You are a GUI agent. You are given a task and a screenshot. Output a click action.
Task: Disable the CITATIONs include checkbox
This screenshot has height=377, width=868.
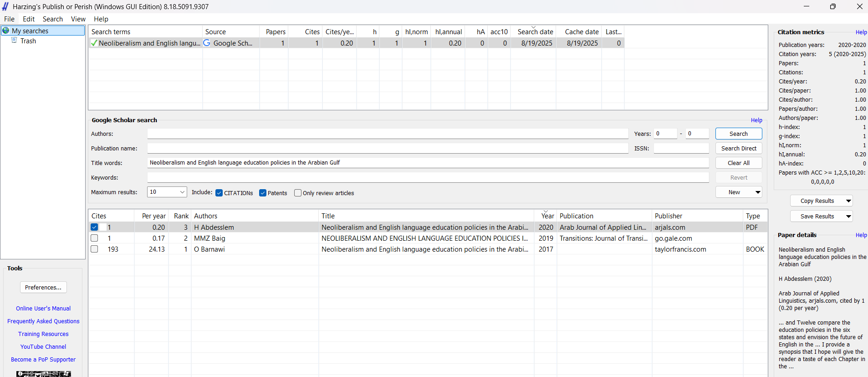coord(219,193)
